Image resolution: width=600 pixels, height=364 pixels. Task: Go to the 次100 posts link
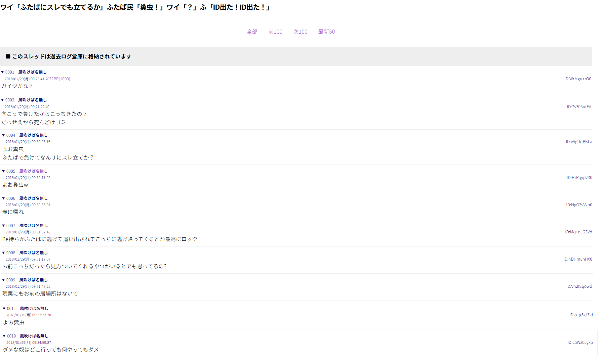(300, 32)
